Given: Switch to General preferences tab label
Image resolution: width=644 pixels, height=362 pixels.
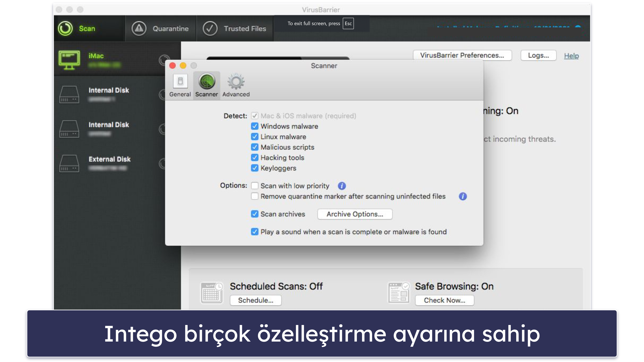Looking at the screenshot, I should pos(180,94).
